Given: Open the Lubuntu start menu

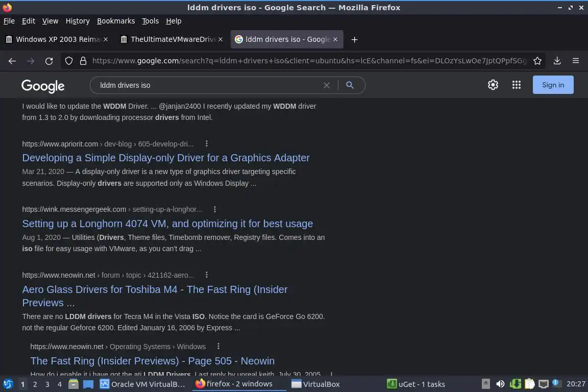Looking at the screenshot, I should [8, 384].
